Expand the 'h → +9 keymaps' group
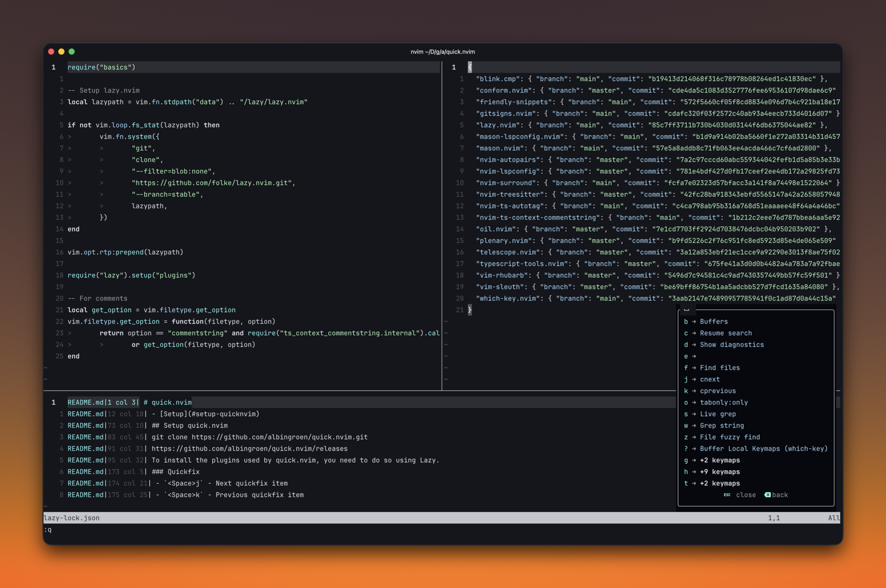The height and width of the screenshot is (588, 886). point(712,472)
